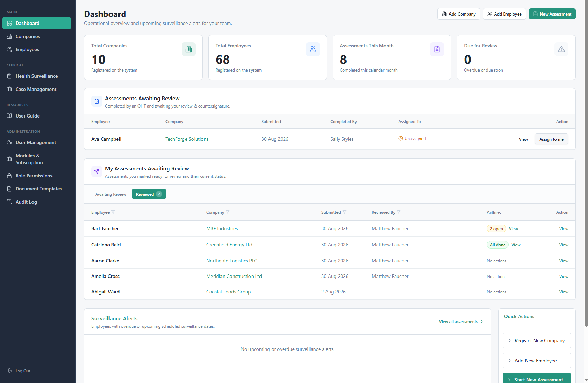Click the Sally Styles completed-by cell
588x383 pixels.
pyautogui.click(x=342, y=139)
